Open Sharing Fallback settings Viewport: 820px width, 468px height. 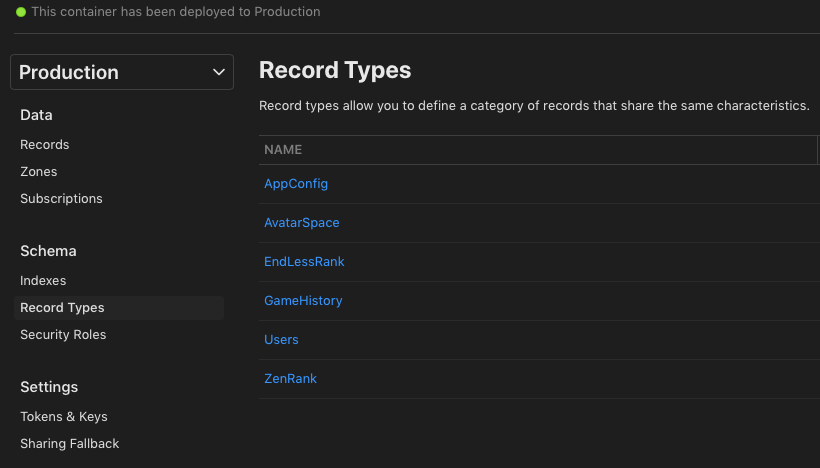pos(70,444)
